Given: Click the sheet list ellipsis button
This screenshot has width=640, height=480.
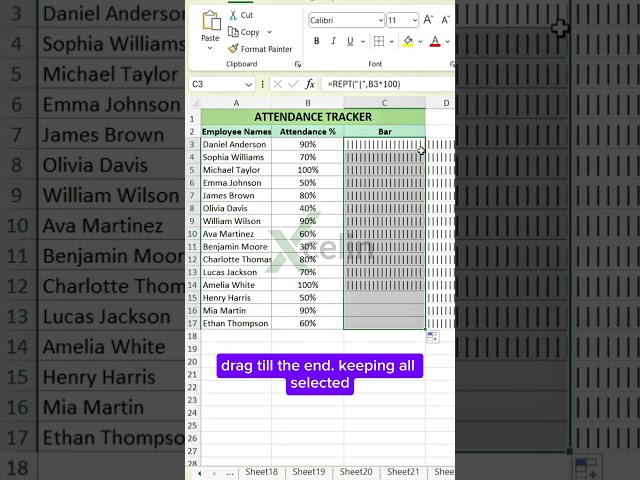Looking at the screenshot, I should click(230, 473).
